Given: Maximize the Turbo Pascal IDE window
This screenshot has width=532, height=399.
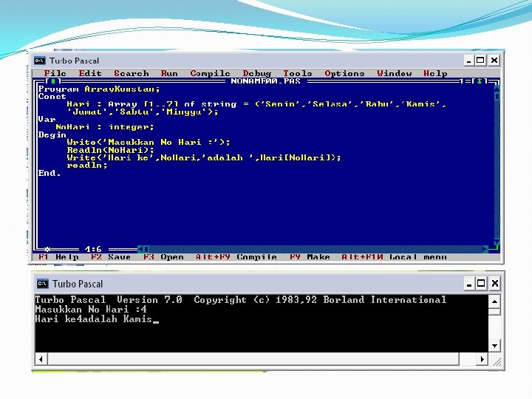Looking at the screenshot, I should point(480,61).
